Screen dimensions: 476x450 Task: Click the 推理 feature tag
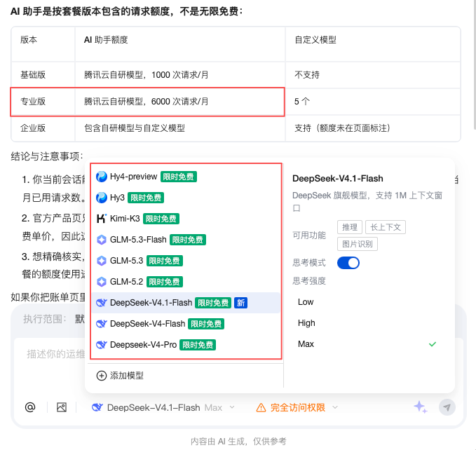350,227
